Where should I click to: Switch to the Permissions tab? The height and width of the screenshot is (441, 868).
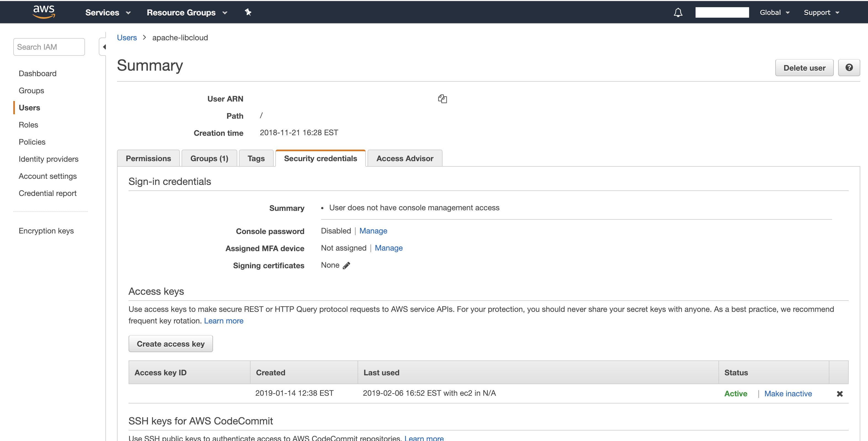click(148, 158)
